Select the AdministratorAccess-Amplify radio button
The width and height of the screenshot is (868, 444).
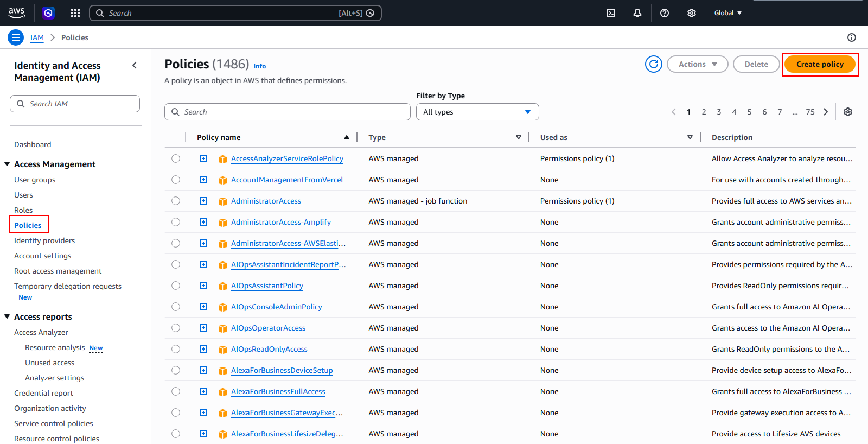(x=176, y=222)
